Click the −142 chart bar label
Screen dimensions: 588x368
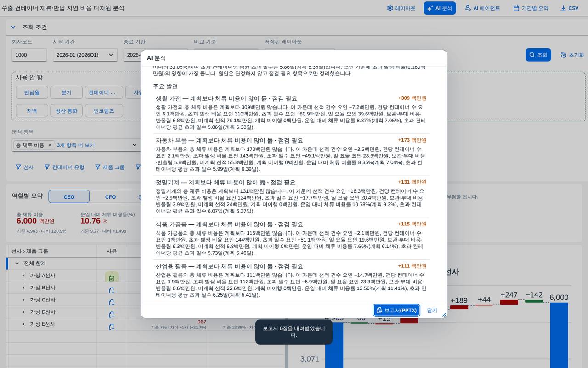[x=534, y=295]
